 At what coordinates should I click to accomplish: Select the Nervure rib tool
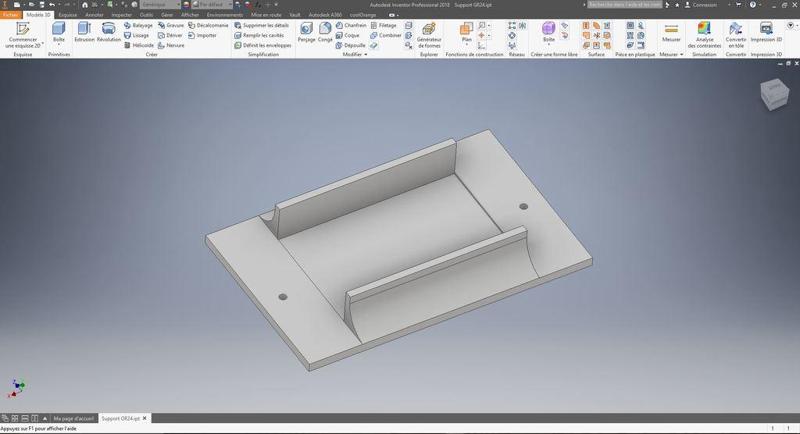pyautogui.click(x=171, y=45)
